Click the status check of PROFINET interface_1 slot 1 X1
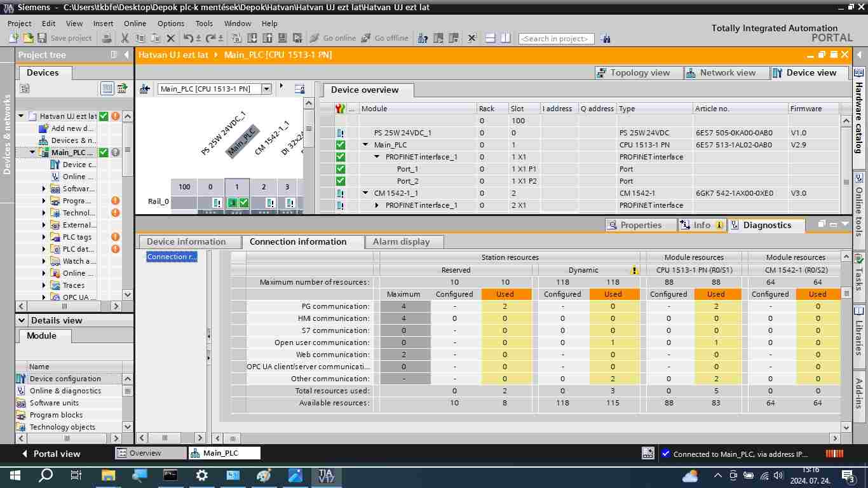The image size is (868, 488). tap(341, 157)
